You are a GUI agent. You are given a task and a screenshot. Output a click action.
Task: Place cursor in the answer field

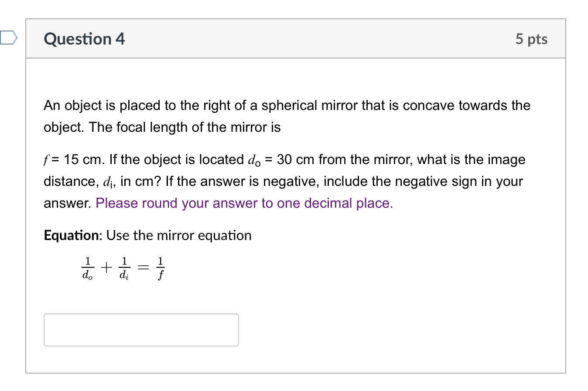140,330
